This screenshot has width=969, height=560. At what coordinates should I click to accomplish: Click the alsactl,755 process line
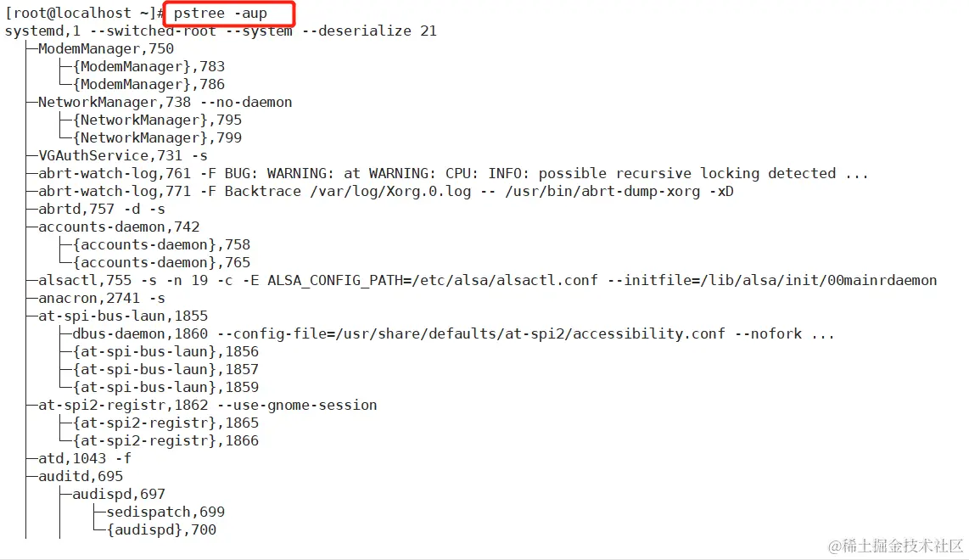488,281
